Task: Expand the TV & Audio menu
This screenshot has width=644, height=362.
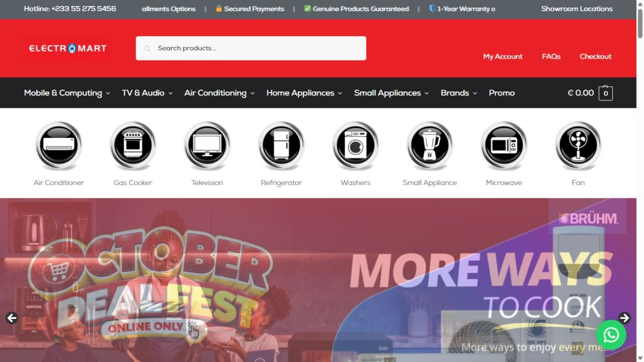Action: point(147,93)
